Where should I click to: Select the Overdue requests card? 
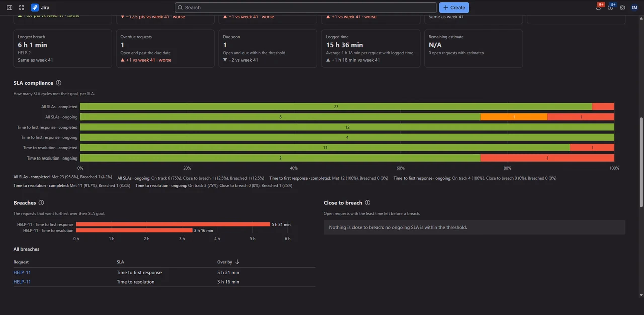click(165, 48)
